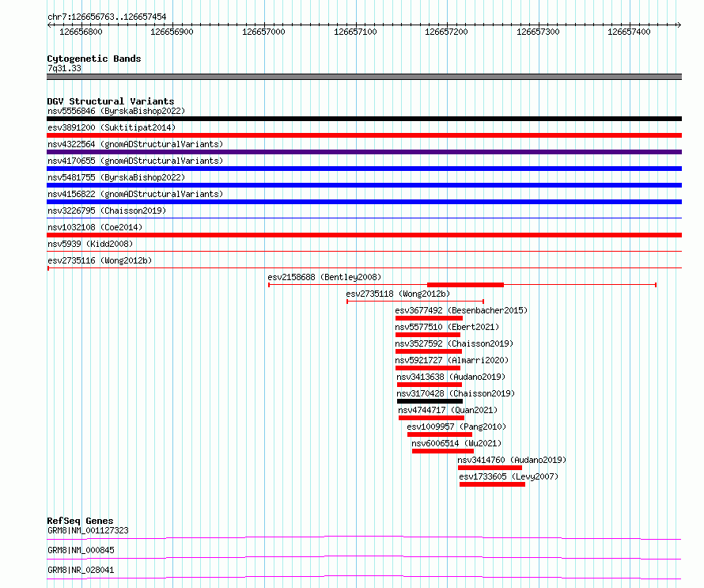Click the blue bar of nsv4170655

click(364, 169)
